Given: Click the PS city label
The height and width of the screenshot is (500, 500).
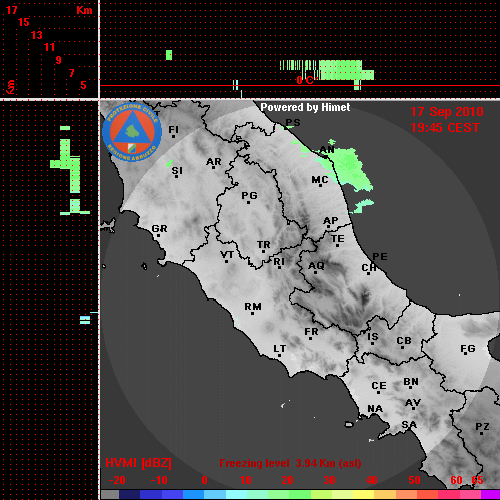Looking at the screenshot, I should coord(293,123).
